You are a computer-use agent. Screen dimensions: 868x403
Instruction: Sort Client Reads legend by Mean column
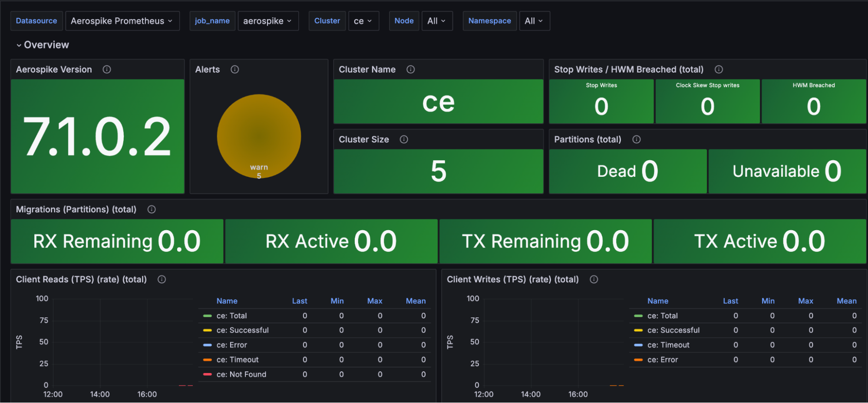pyautogui.click(x=416, y=301)
